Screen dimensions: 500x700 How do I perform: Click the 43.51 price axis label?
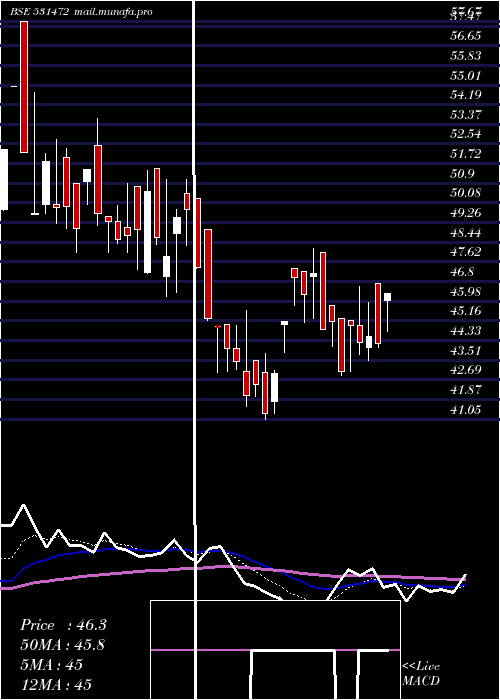click(466, 350)
